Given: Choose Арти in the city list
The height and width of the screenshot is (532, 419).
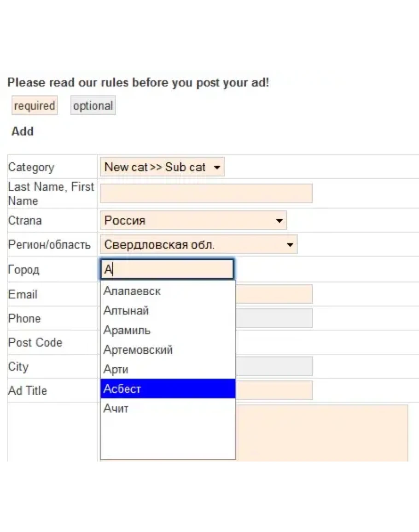Looking at the screenshot, I should click(x=116, y=369).
